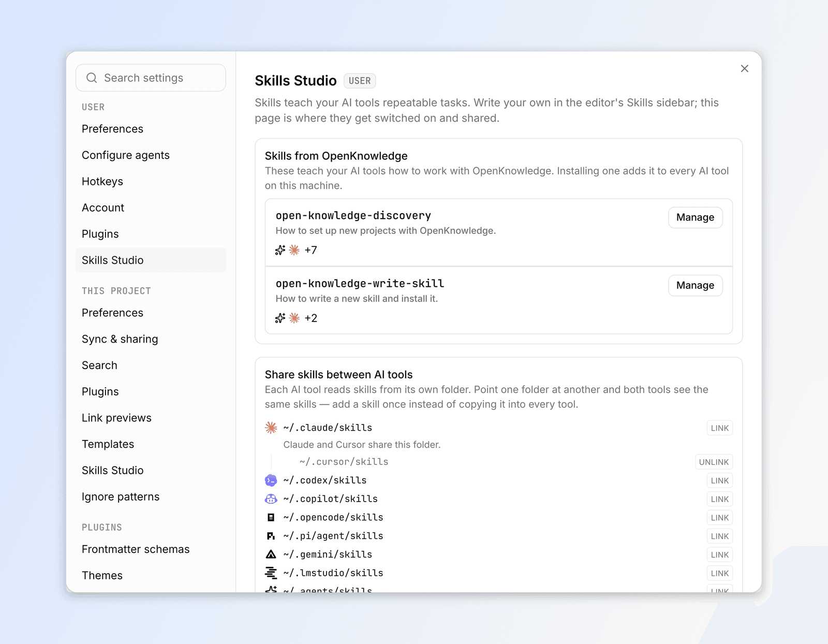Link the ~/.lmstudio/skills folder
The image size is (828, 644).
[x=719, y=574]
